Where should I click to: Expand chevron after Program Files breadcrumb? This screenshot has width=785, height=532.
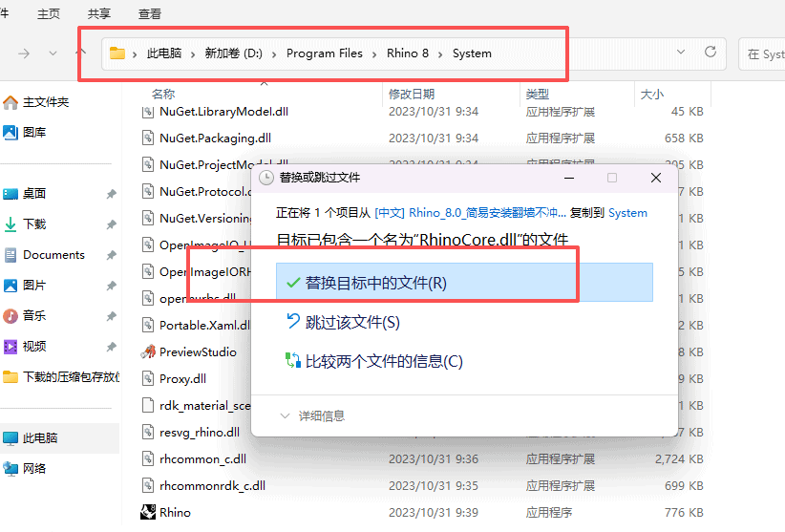click(x=374, y=54)
